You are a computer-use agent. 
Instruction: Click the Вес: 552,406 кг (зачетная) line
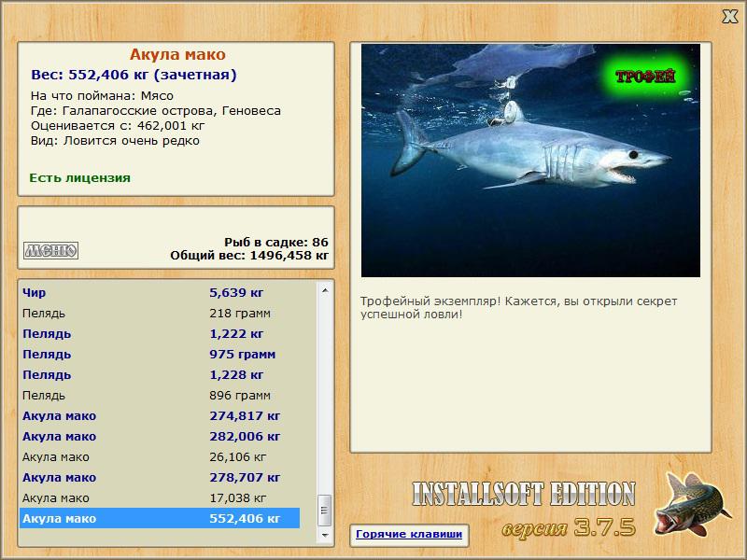(134, 76)
